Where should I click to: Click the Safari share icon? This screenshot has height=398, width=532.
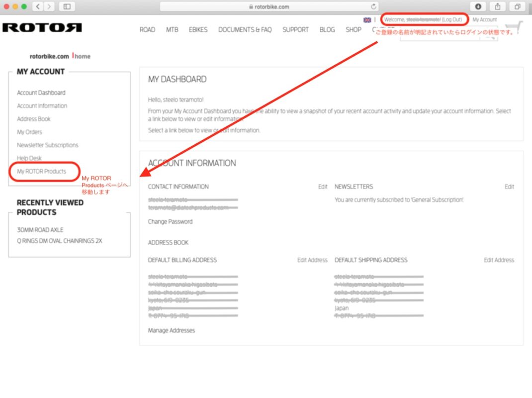(498, 6)
